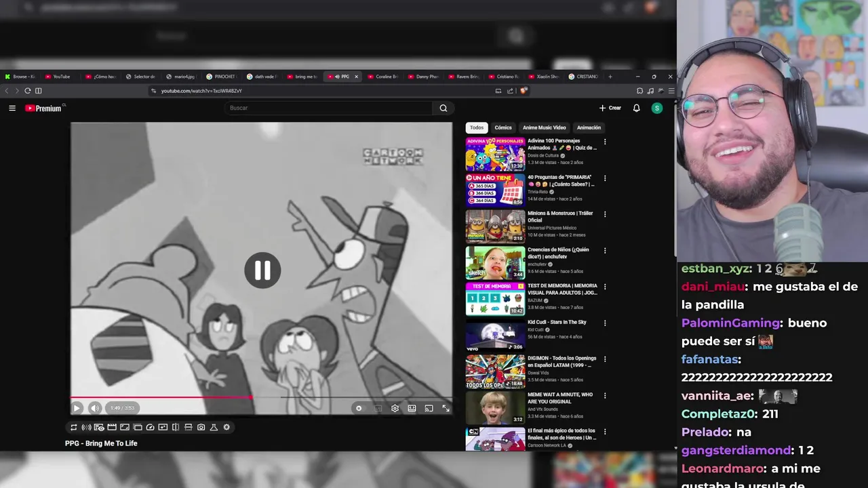Focus the Buscar search field
The width and height of the screenshot is (868, 488).
pos(329,108)
